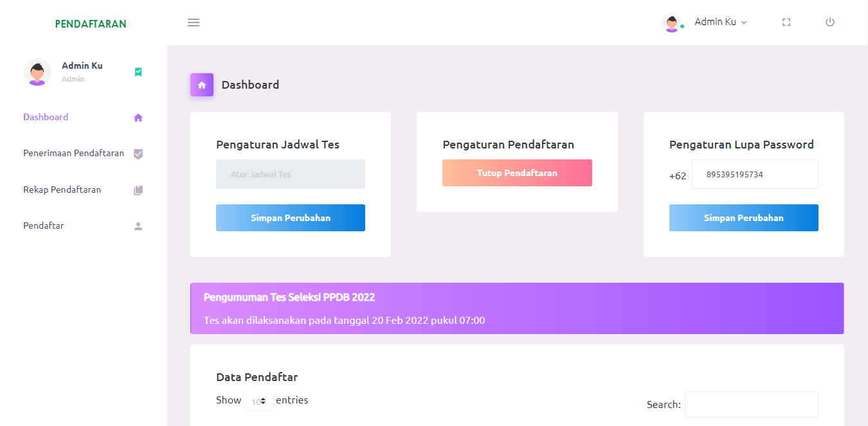Viewport: 868px width, 426px height.
Task: Click the Rekap Pendaftaran documents icon
Action: [138, 190]
